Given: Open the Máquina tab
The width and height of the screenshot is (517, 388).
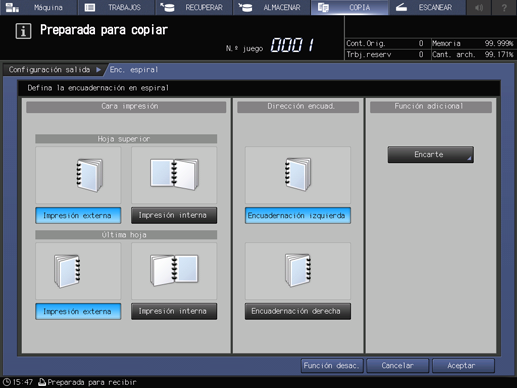Looking at the screenshot, I should coord(38,7).
